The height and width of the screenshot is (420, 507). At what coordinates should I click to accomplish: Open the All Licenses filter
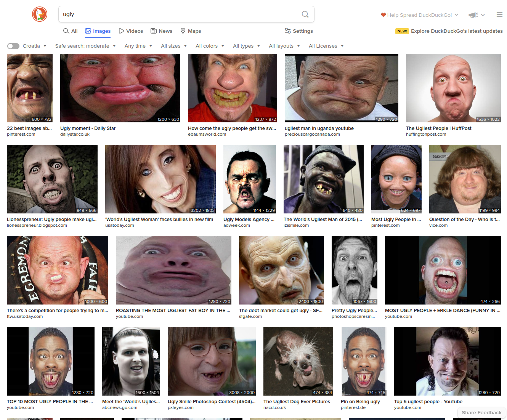(326, 46)
